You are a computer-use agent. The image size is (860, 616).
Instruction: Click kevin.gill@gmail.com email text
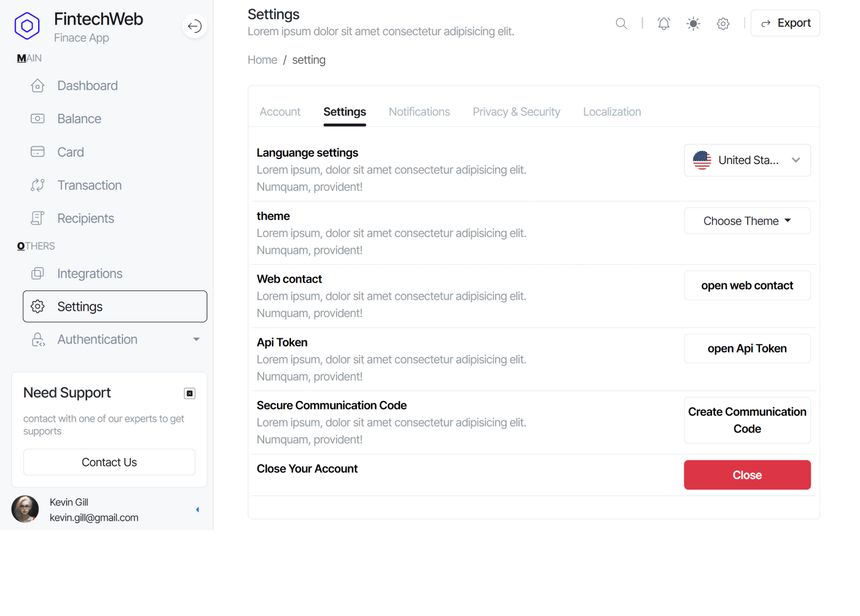94,517
